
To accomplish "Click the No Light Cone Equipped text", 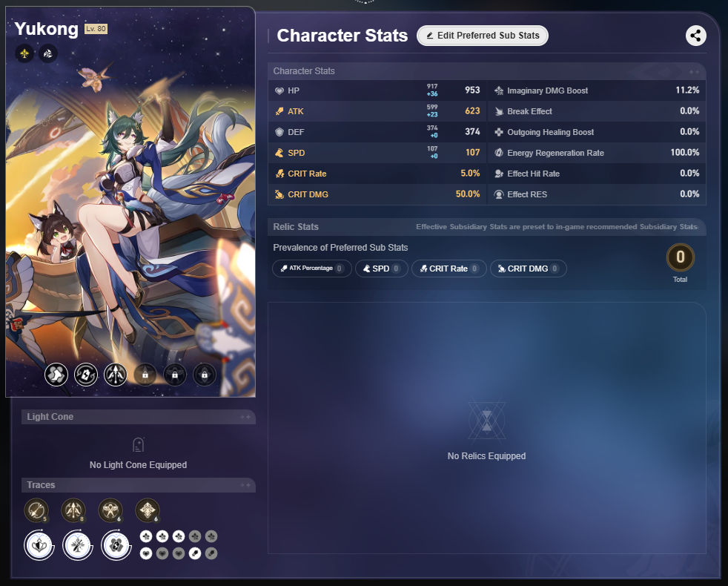I will tap(139, 464).
